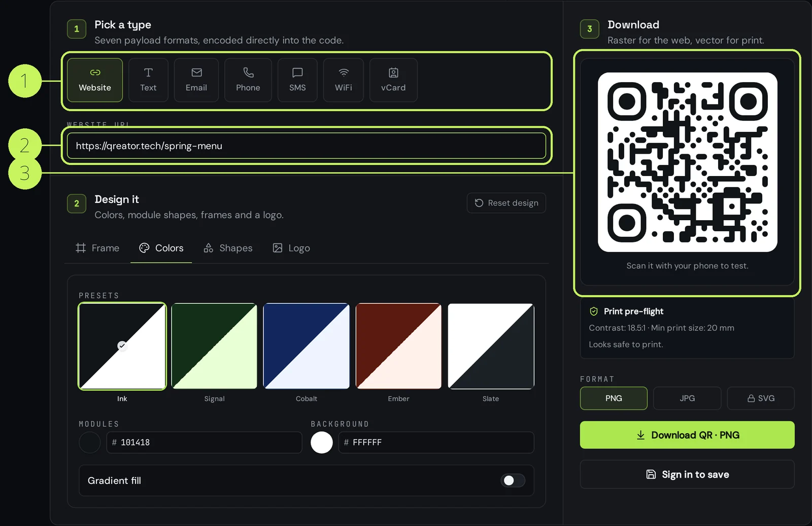Edit the modules hex value 101418
This screenshot has width=812, height=526.
coord(204,442)
